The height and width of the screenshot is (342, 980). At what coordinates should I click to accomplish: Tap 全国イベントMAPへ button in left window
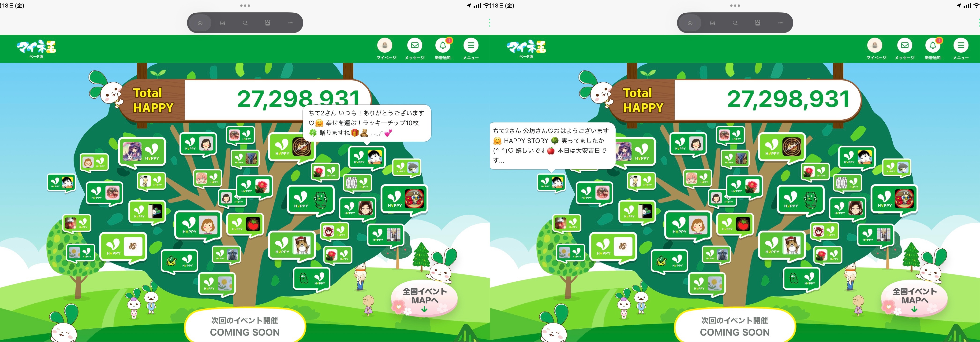[425, 299]
